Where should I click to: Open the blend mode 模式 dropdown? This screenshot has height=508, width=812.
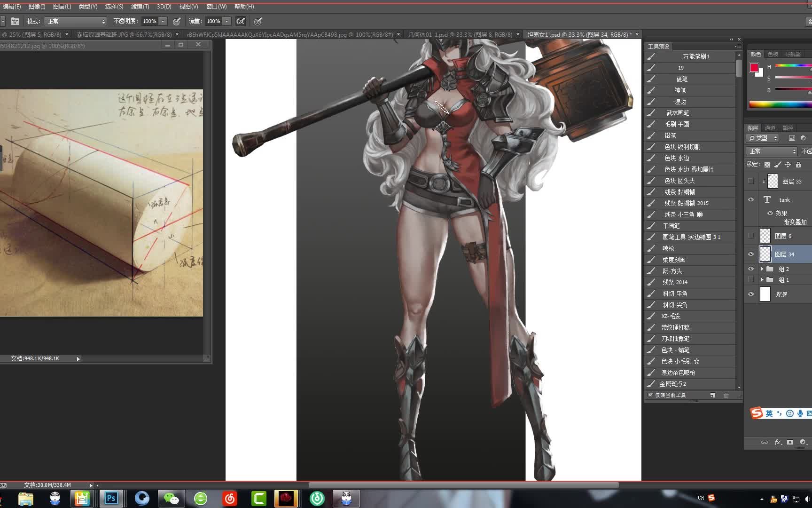[x=76, y=21]
